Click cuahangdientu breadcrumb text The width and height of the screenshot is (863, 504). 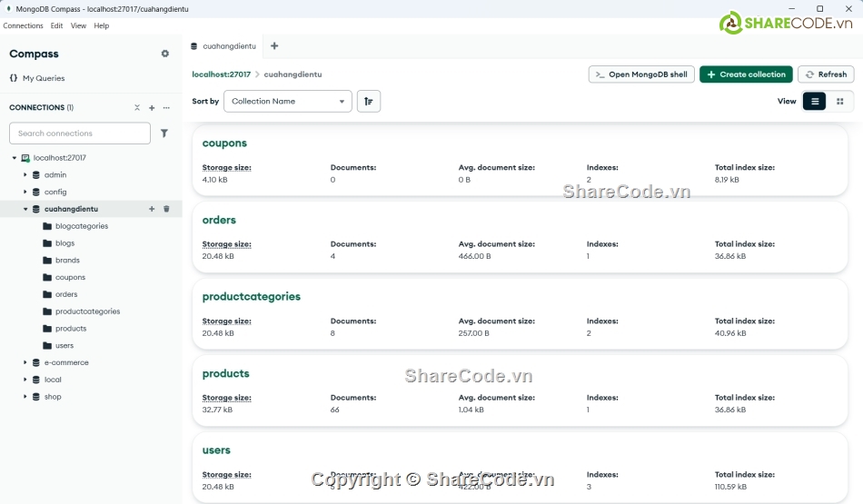tap(293, 74)
